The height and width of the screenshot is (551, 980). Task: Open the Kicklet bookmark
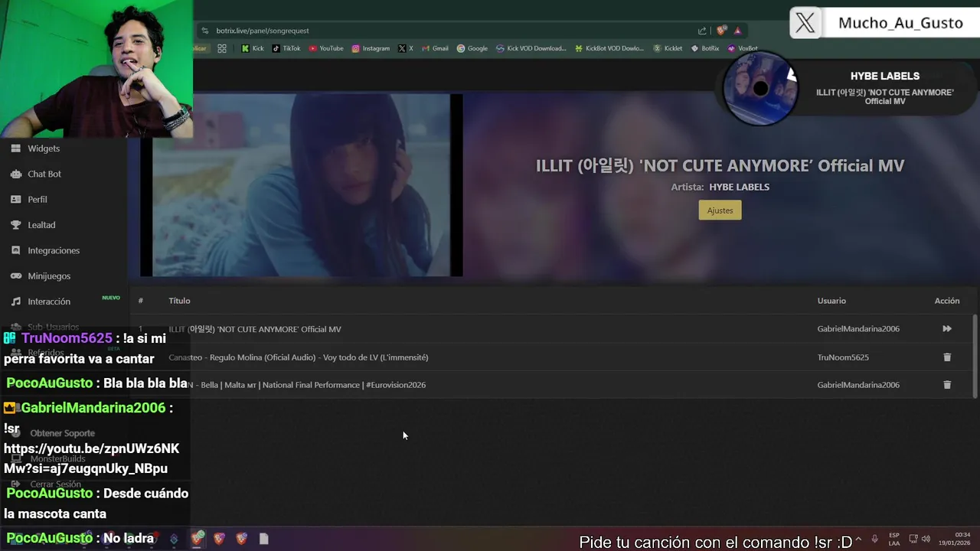point(668,48)
